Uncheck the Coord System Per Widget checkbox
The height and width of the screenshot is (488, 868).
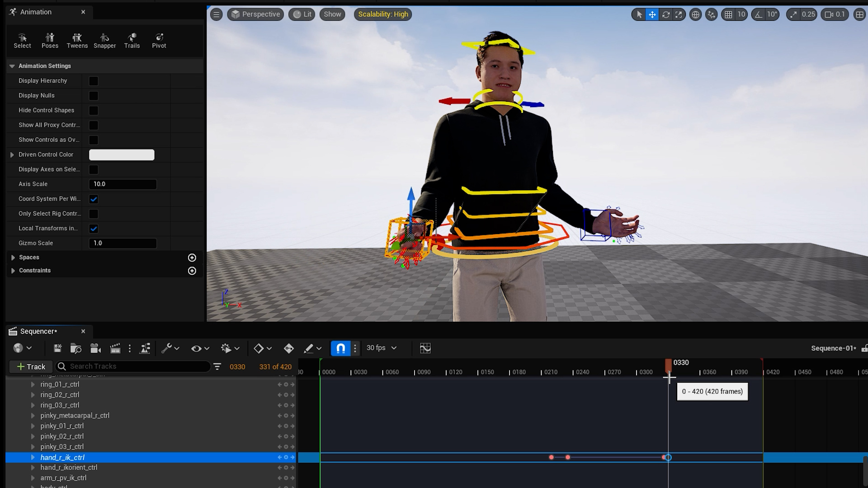tap(94, 199)
